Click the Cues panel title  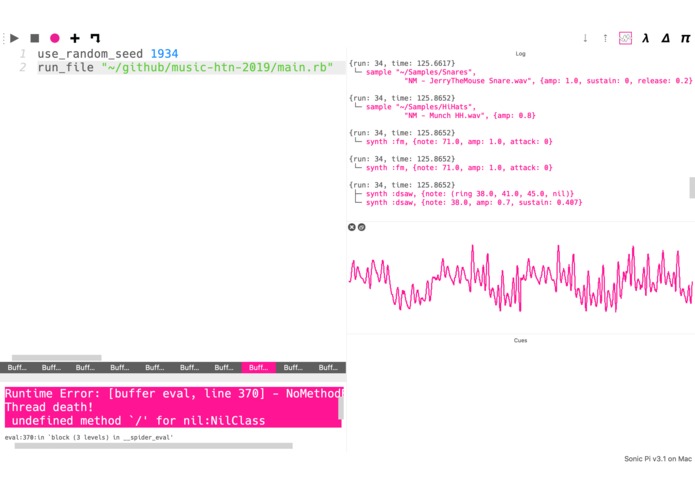(x=520, y=340)
